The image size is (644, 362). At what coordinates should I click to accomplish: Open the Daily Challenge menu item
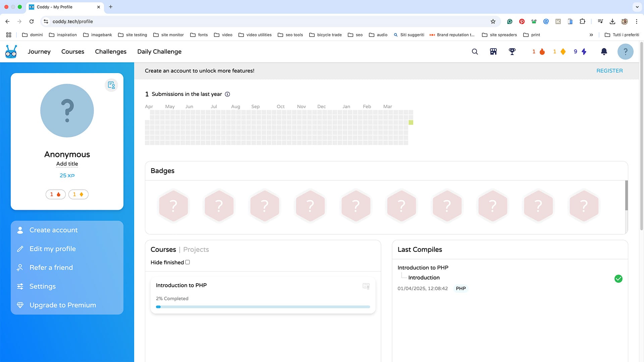click(159, 52)
